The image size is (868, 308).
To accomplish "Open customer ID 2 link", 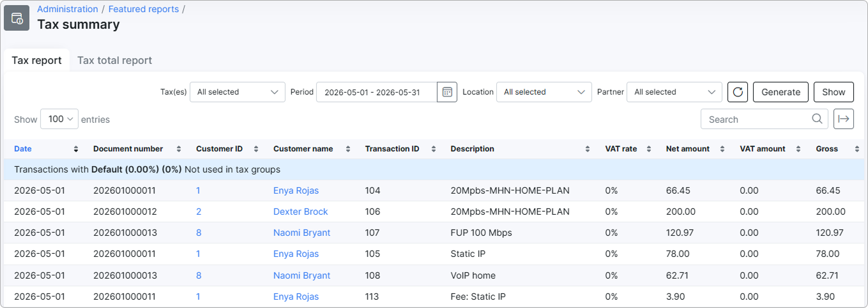I will (199, 212).
